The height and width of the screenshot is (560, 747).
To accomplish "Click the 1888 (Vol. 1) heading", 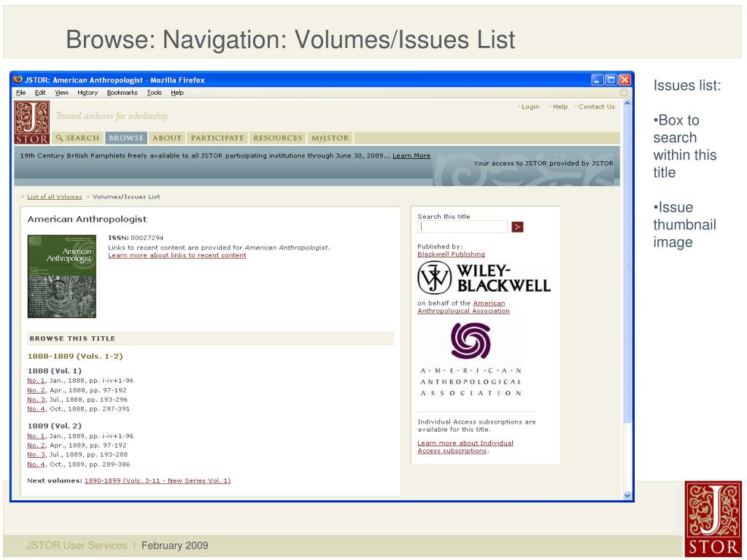I will point(54,370).
